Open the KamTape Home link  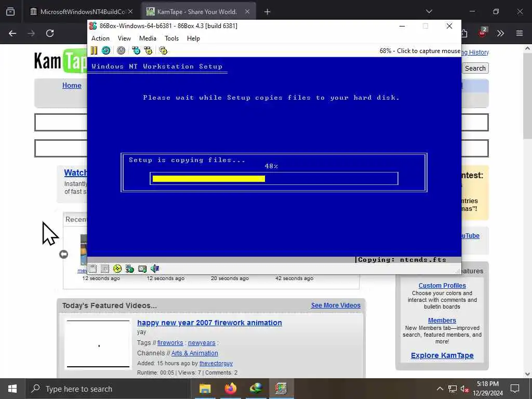point(72,86)
